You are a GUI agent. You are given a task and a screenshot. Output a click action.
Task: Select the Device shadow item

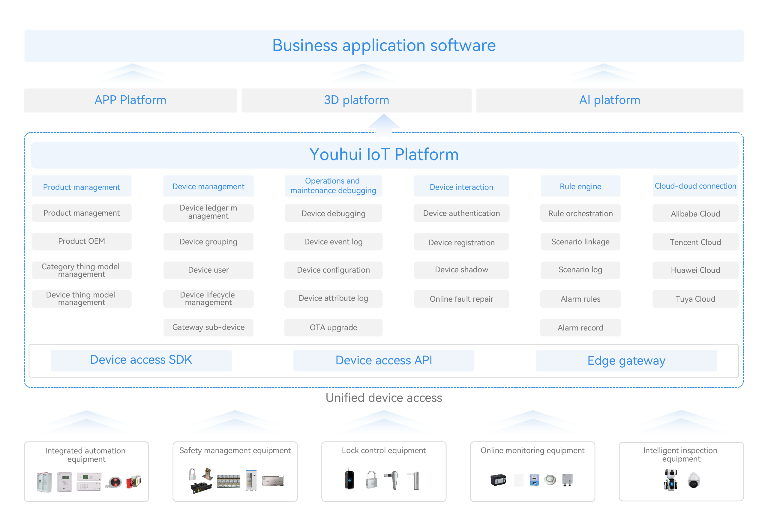point(461,270)
